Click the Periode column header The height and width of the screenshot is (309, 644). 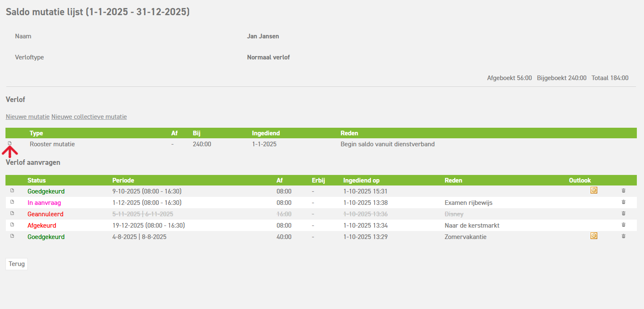point(123,180)
